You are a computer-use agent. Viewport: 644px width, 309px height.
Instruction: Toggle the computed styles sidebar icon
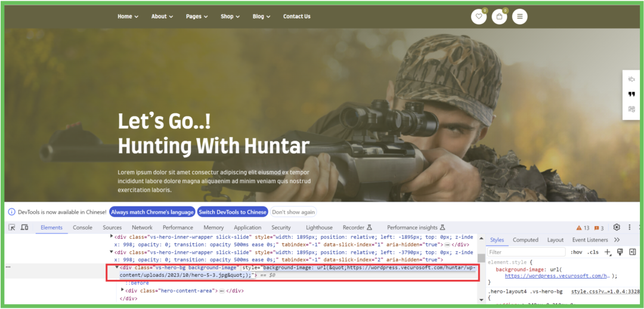(x=633, y=252)
